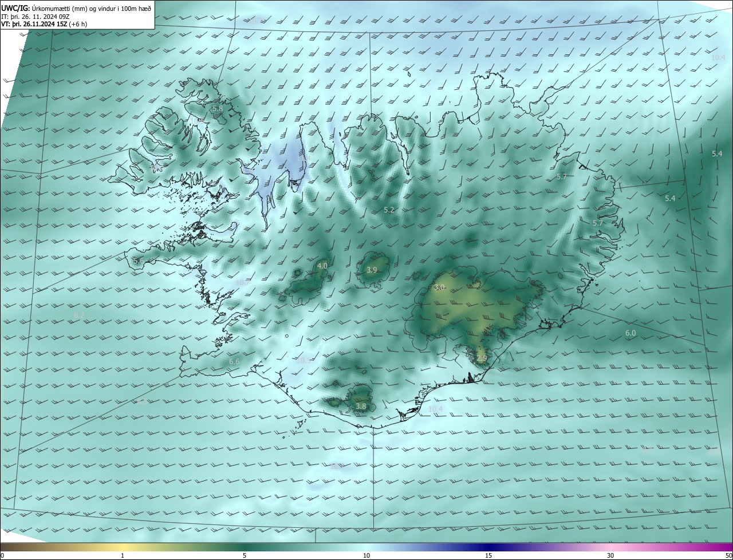This screenshot has height=560, width=733.
Task: Click the 5.8 value over the Westfjords
Action: [218, 108]
